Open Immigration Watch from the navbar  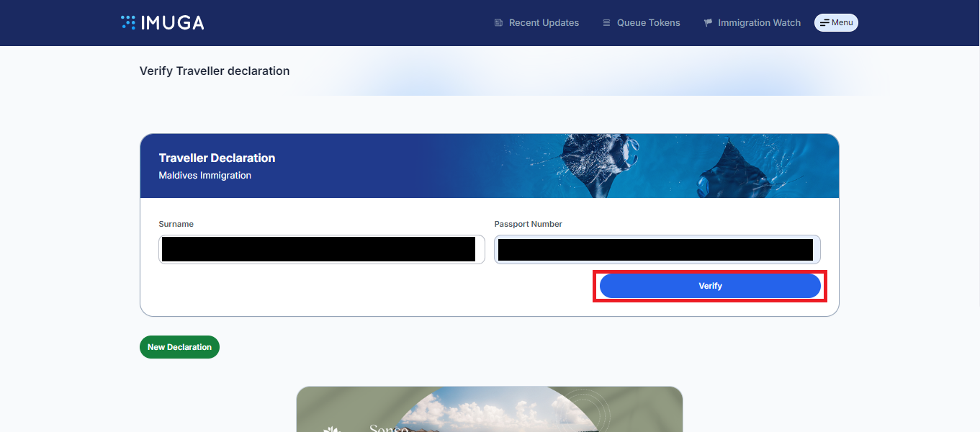[759, 23]
